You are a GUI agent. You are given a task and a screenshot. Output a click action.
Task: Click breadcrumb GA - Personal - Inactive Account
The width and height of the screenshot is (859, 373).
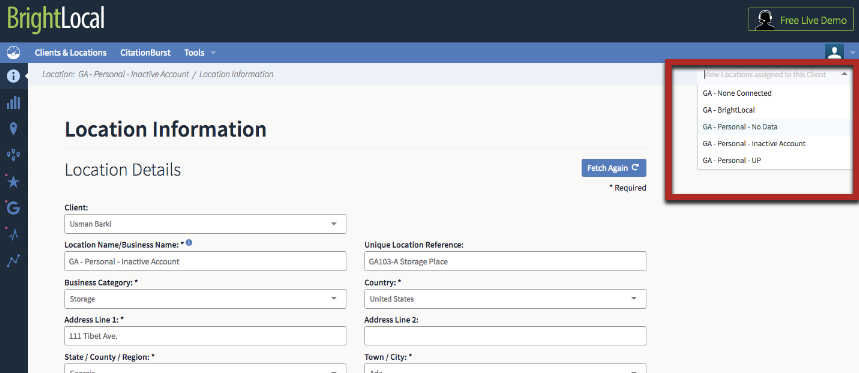(133, 74)
